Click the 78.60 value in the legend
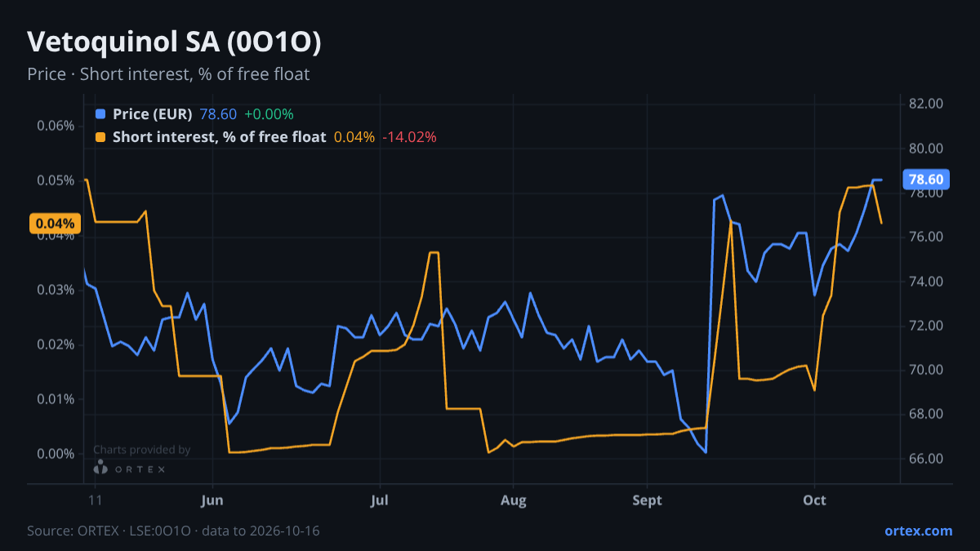This screenshot has width=980, height=551. coord(218,114)
